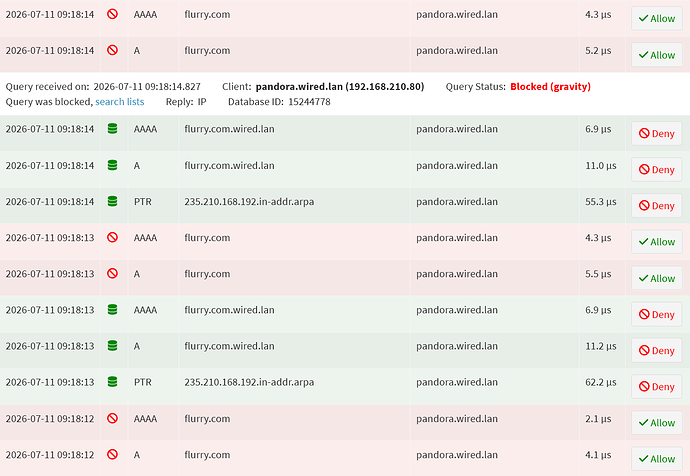Select PTR type in the 62.2 µs row
Viewport: 690px width, 476px height.
click(143, 382)
